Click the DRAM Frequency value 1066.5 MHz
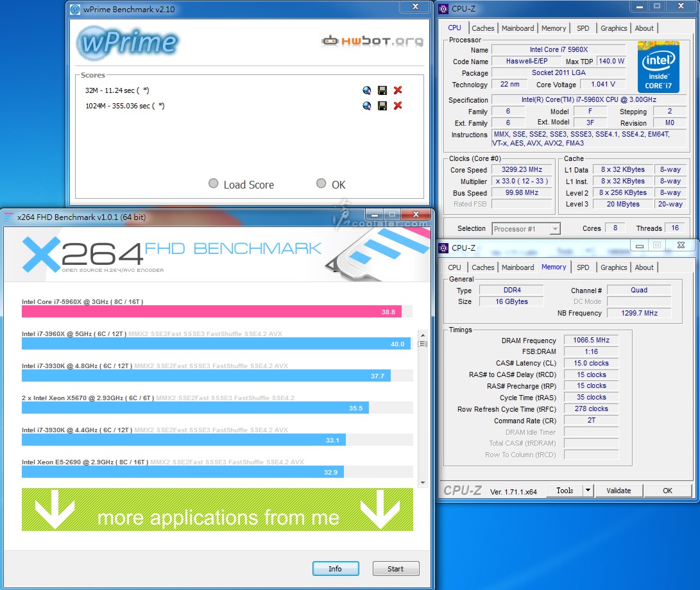Screen dimensions: 700x590 591,340
